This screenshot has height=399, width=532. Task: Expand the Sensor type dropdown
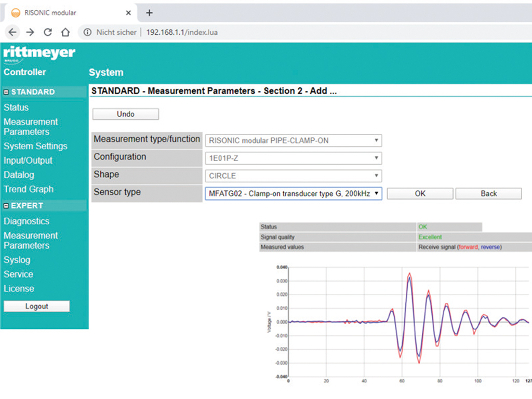click(293, 193)
